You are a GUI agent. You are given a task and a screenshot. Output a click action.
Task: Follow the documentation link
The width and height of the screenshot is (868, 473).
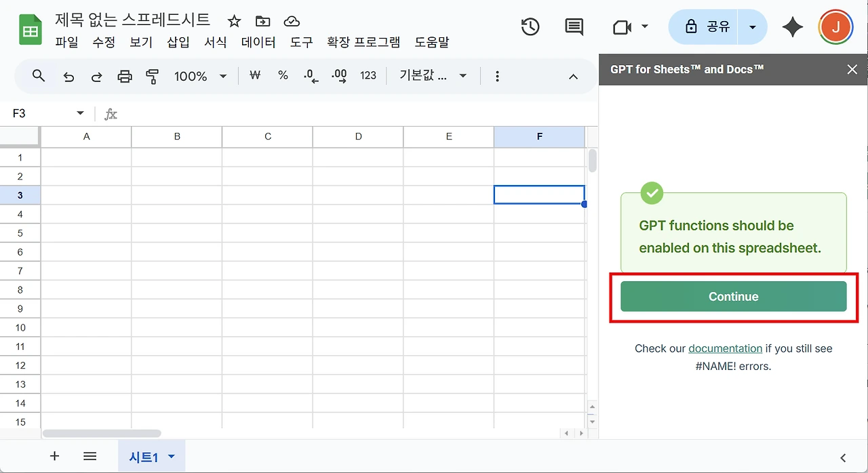pyautogui.click(x=726, y=348)
